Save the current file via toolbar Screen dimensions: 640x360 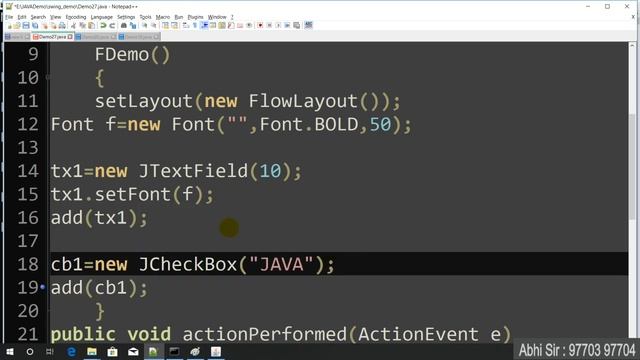coord(26,25)
